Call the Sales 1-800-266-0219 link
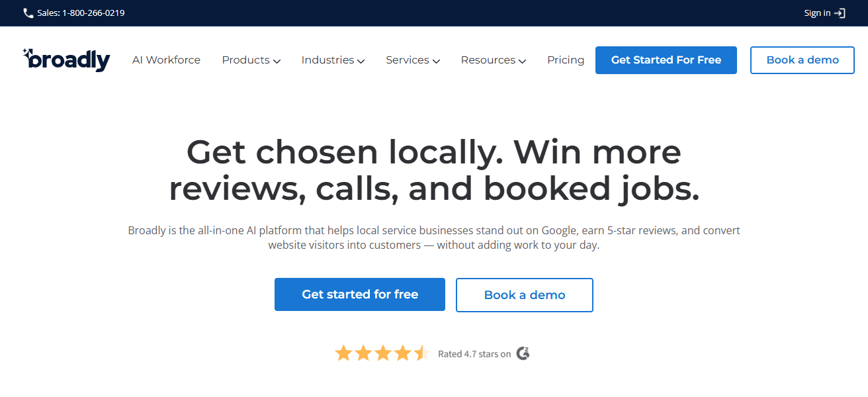The image size is (868, 397). (81, 13)
